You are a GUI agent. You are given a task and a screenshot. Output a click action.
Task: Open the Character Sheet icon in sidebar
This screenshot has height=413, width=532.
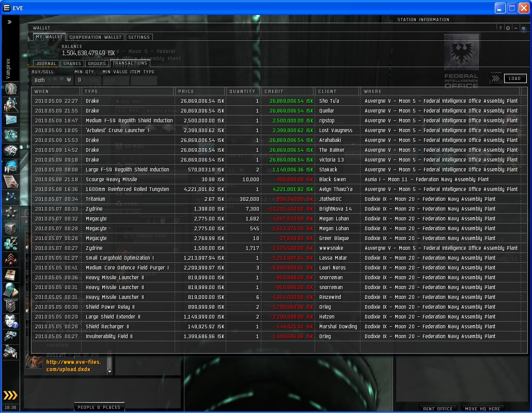(x=11, y=89)
